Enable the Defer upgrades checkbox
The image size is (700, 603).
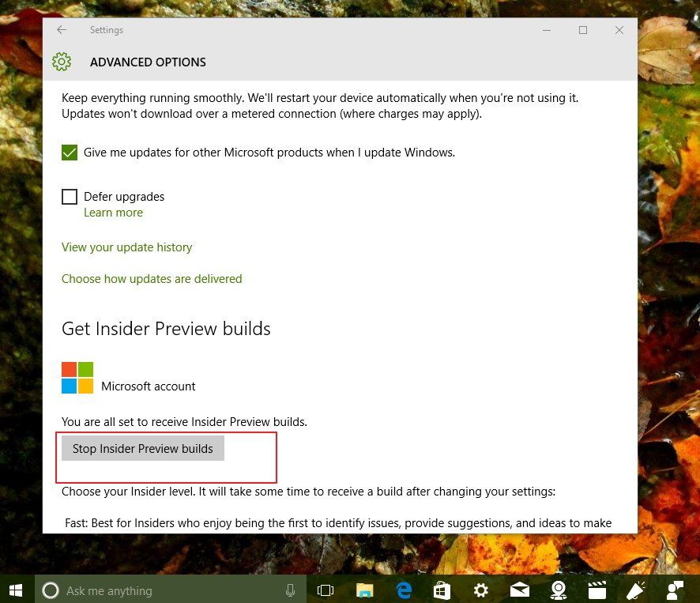pos(70,196)
